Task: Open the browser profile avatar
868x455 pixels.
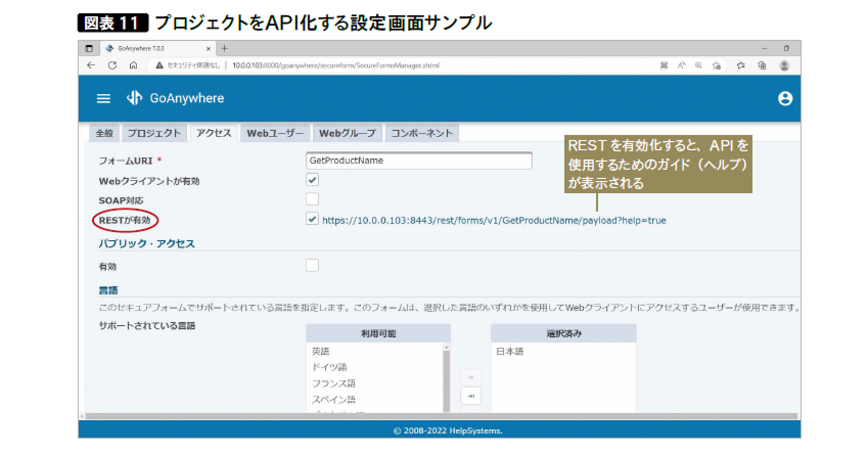Action: (784, 65)
